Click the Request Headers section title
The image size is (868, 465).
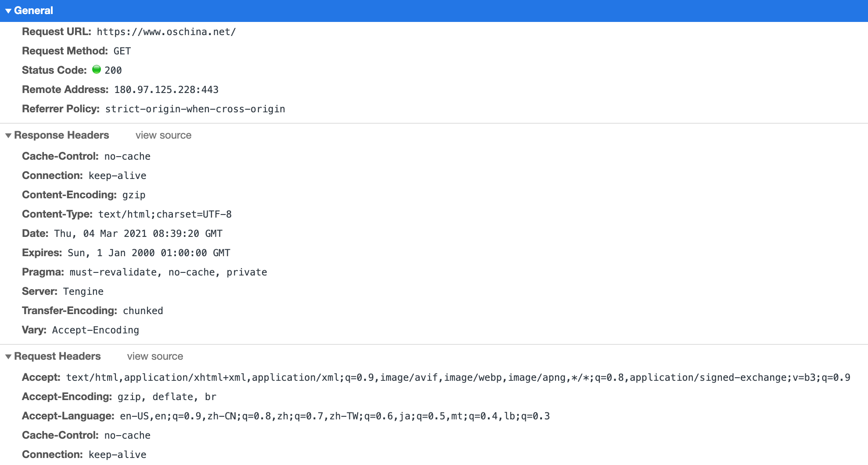57,356
